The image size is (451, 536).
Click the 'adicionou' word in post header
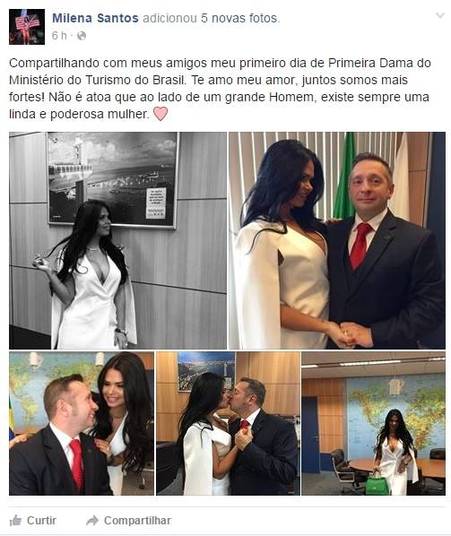click(x=170, y=18)
